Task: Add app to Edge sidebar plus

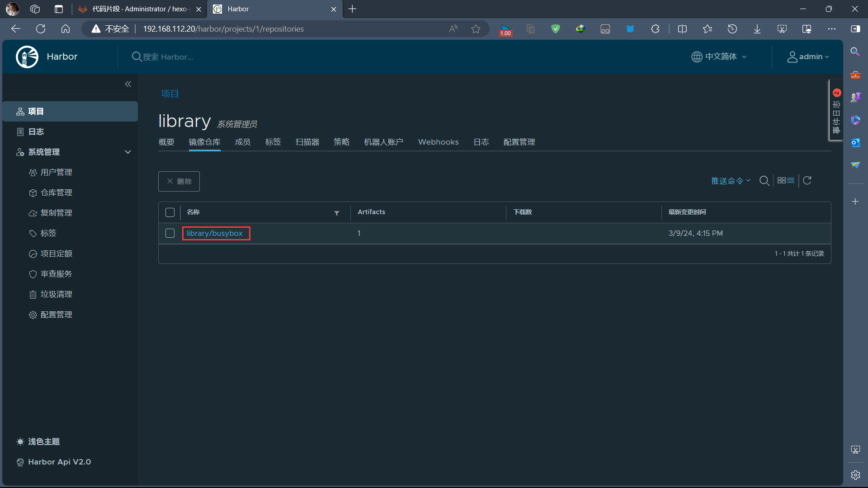Action: 855,202
